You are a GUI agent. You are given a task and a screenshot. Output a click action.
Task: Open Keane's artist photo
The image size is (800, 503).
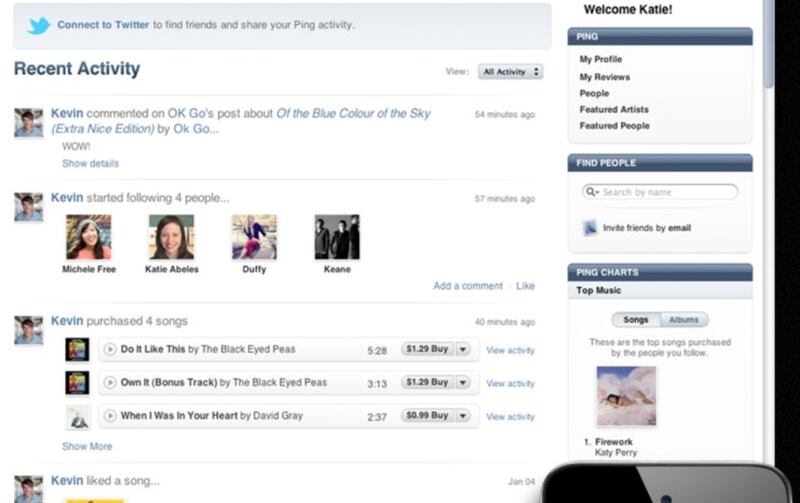click(337, 237)
